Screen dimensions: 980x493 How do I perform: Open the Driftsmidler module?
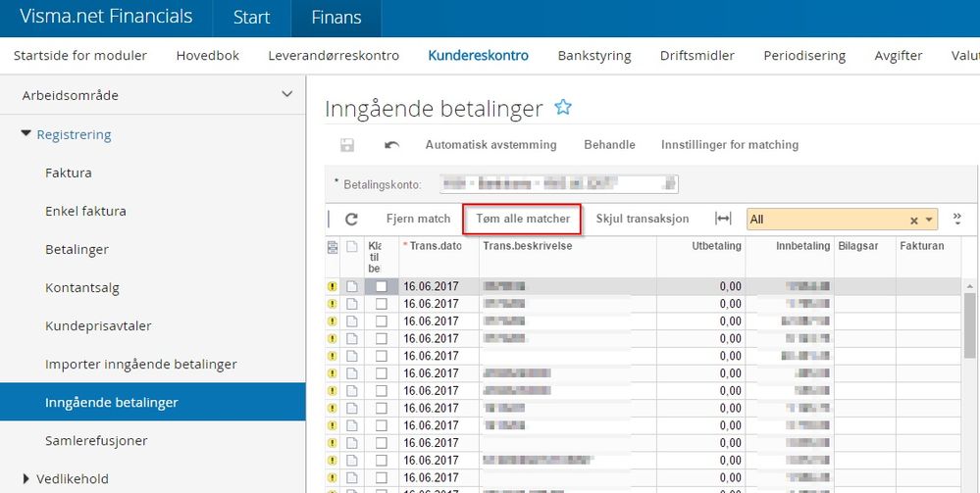(x=696, y=56)
